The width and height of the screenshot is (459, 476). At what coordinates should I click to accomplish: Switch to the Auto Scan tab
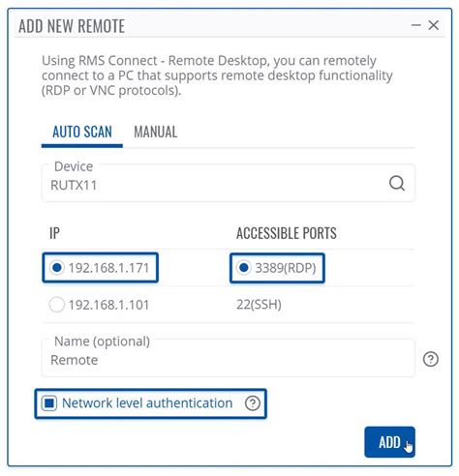(82, 133)
